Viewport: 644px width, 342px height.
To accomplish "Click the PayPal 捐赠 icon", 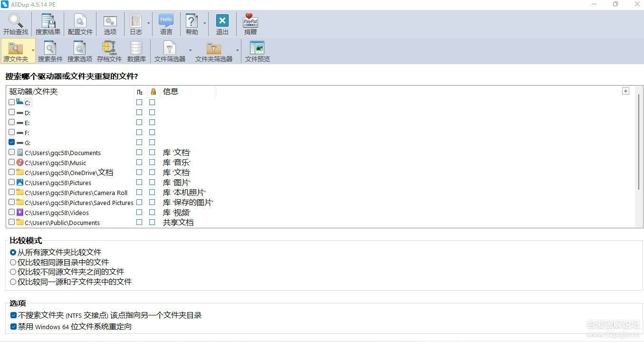I will 250,21.
